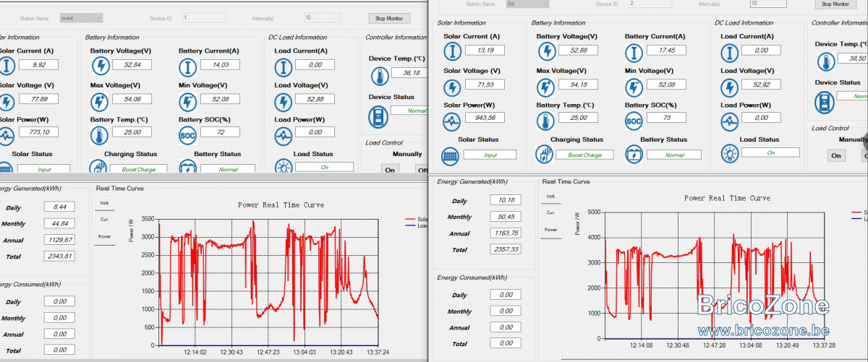Click the left window's Battery Voltage lightning icon
The image size is (868, 362).
click(100, 65)
